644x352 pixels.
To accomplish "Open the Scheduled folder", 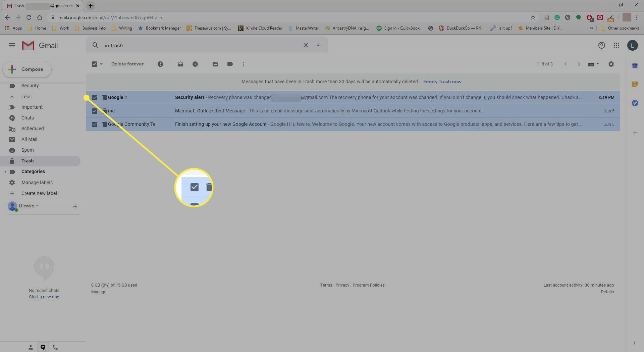I will click(33, 129).
